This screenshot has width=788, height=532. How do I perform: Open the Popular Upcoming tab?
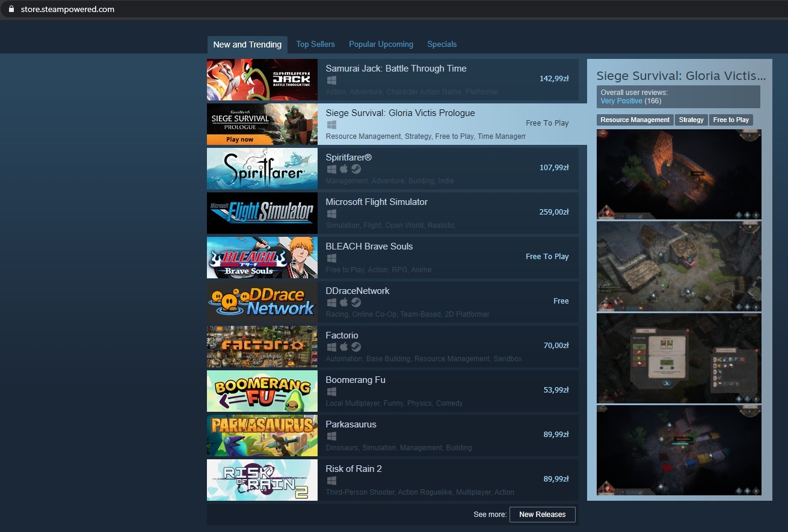[x=381, y=44]
